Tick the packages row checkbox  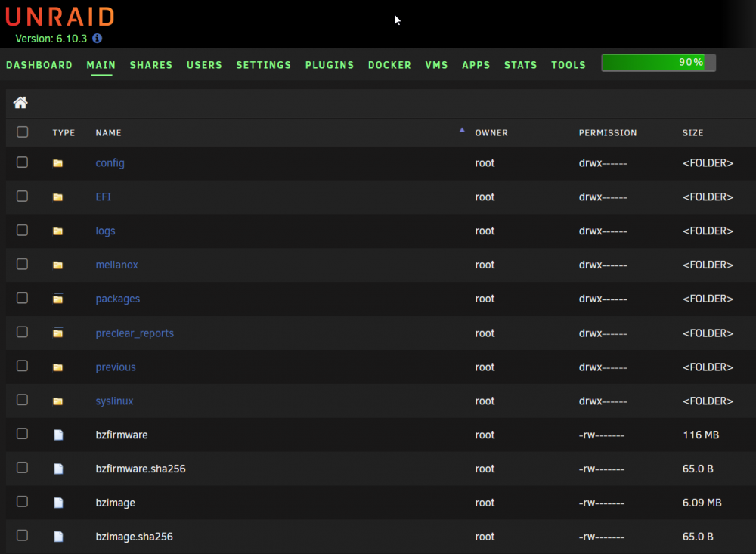pyautogui.click(x=22, y=298)
